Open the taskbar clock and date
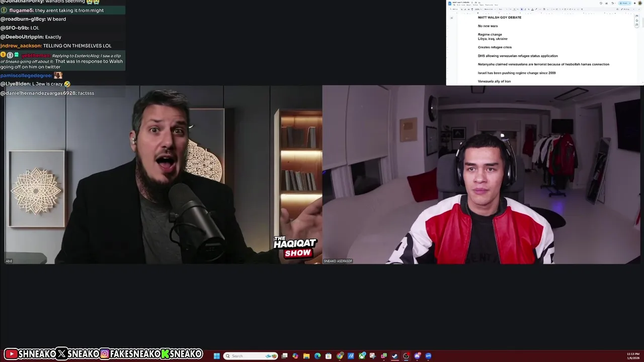This screenshot has width=644, height=362. (x=633, y=356)
